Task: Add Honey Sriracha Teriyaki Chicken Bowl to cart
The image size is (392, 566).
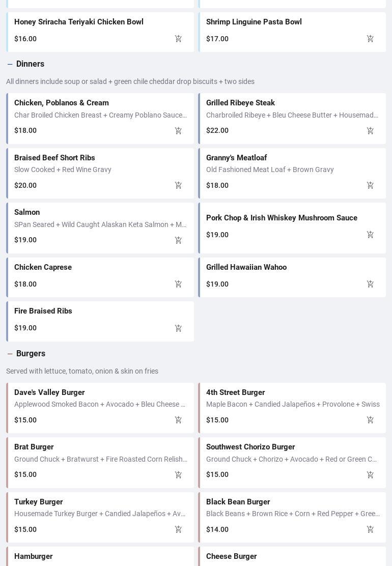Action: pos(178,39)
